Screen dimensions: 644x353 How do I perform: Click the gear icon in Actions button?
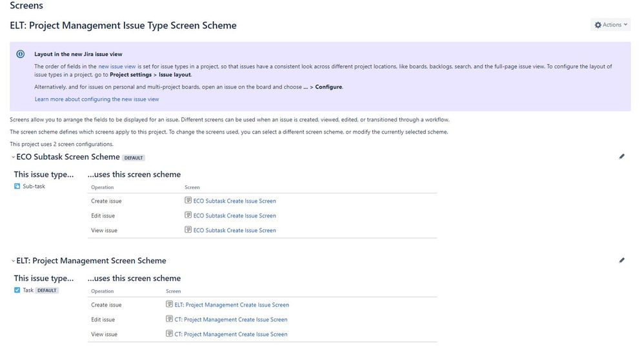598,25
